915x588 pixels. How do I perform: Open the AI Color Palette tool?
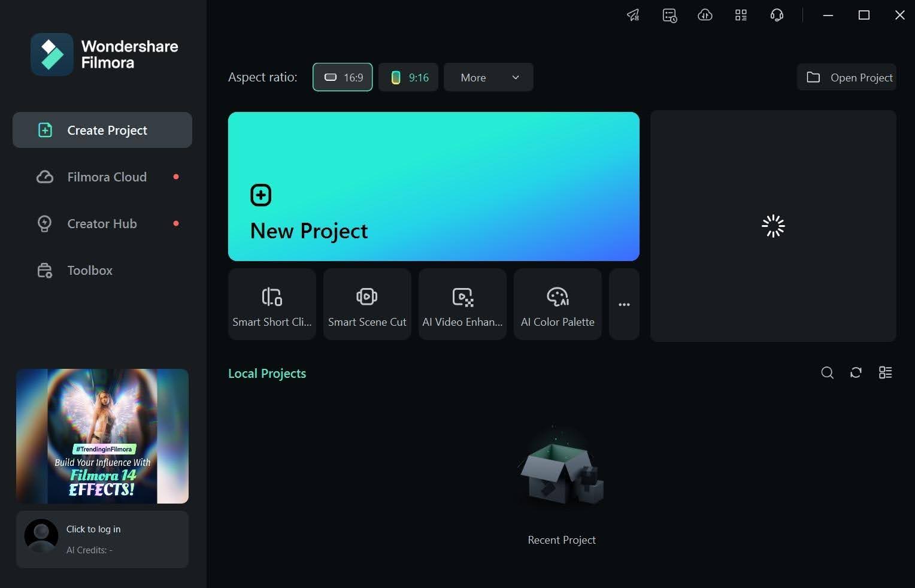click(x=557, y=304)
